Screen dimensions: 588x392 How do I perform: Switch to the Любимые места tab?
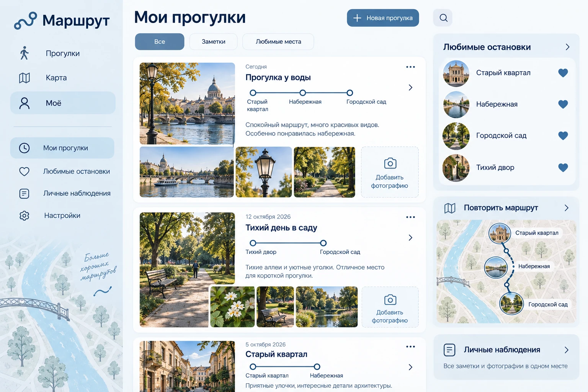coord(278,42)
